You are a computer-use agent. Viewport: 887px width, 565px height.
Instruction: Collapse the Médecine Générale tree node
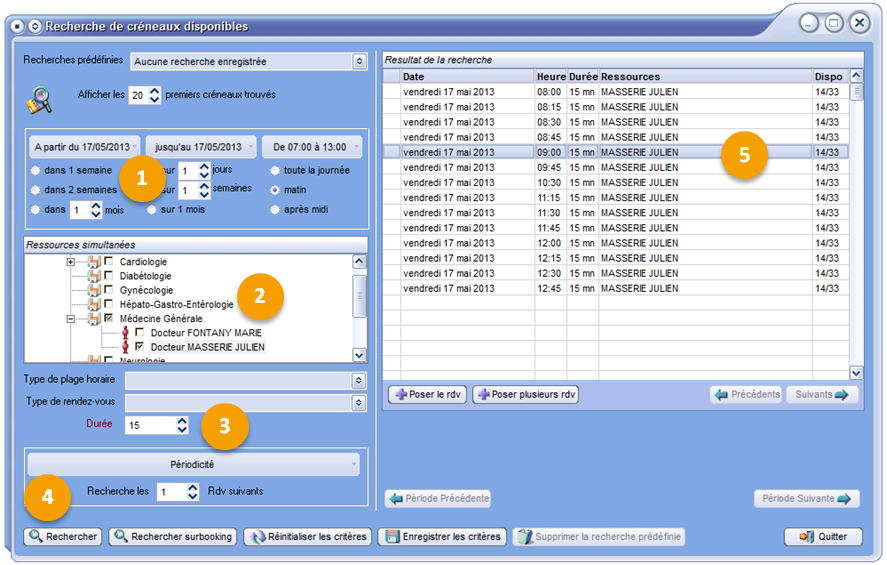pyautogui.click(x=71, y=318)
